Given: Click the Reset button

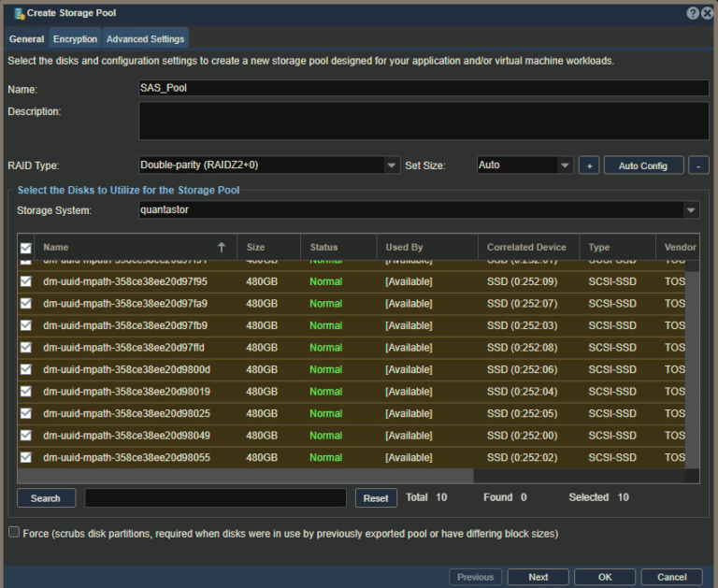Looking at the screenshot, I should tap(376, 498).
